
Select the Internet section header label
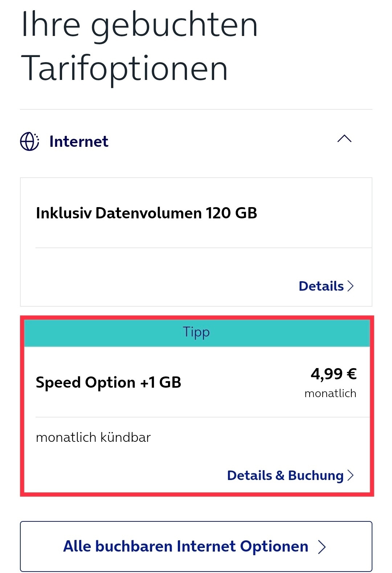pyautogui.click(x=79, y=141)
